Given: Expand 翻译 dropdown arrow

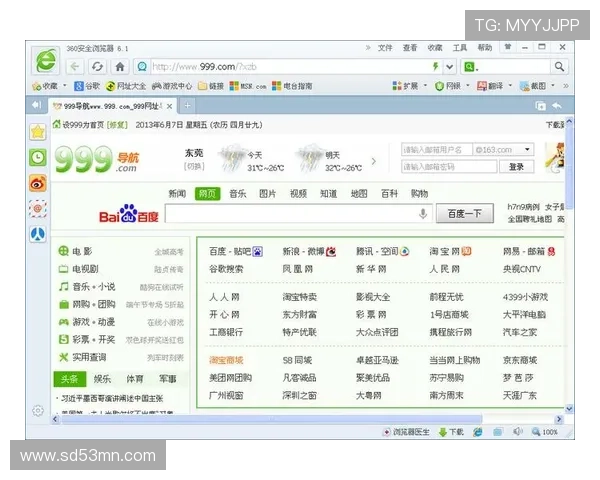Looking at the screenshot, I should (x=510, y=86).
